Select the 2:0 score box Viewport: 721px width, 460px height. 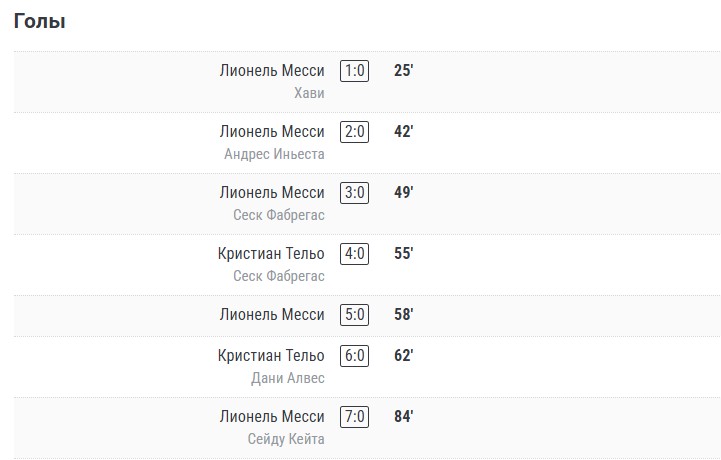(354, 132)
